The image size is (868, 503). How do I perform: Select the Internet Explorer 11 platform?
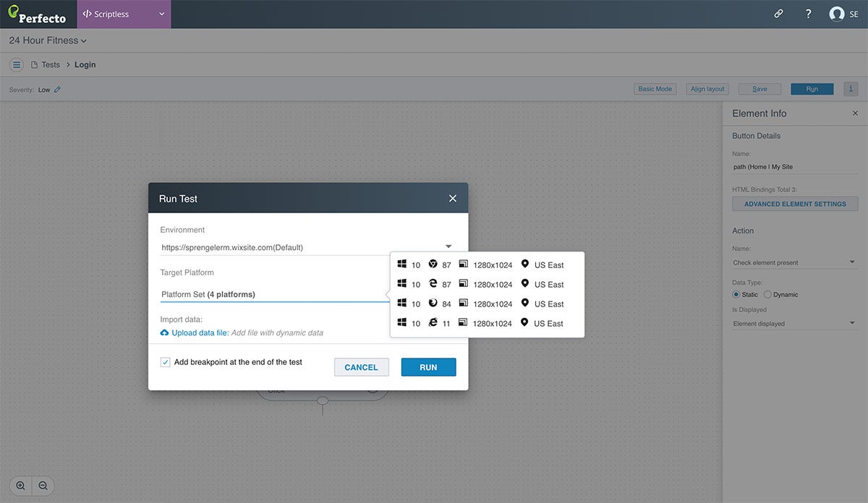pos(434,323)
